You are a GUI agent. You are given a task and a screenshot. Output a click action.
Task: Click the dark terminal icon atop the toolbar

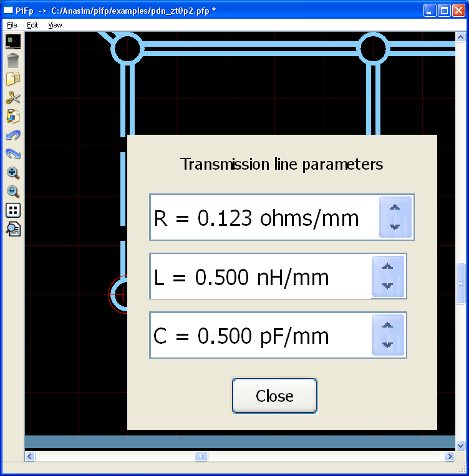tap(13, 42)
